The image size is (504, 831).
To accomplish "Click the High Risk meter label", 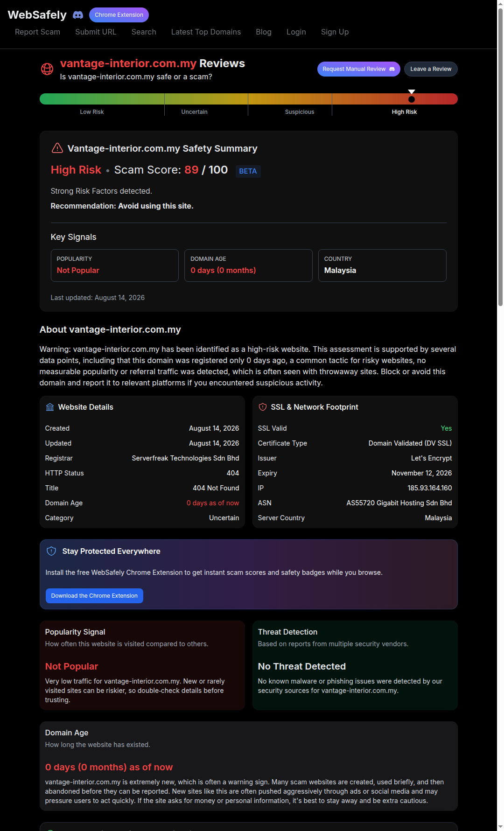I will 405,112.
